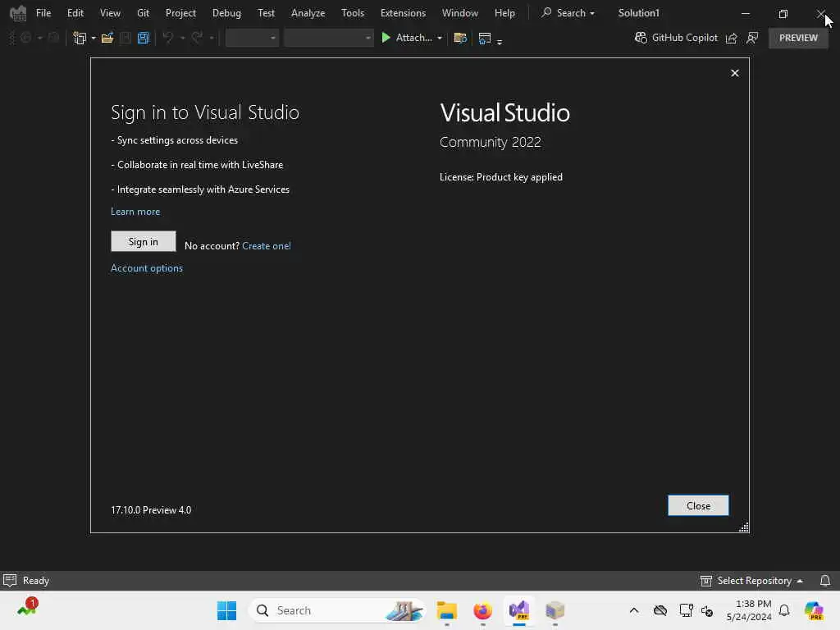Click the Save All toolbar icon
Image resolution: width=840 pixels, height=630 pixels.
coord(143,38)
